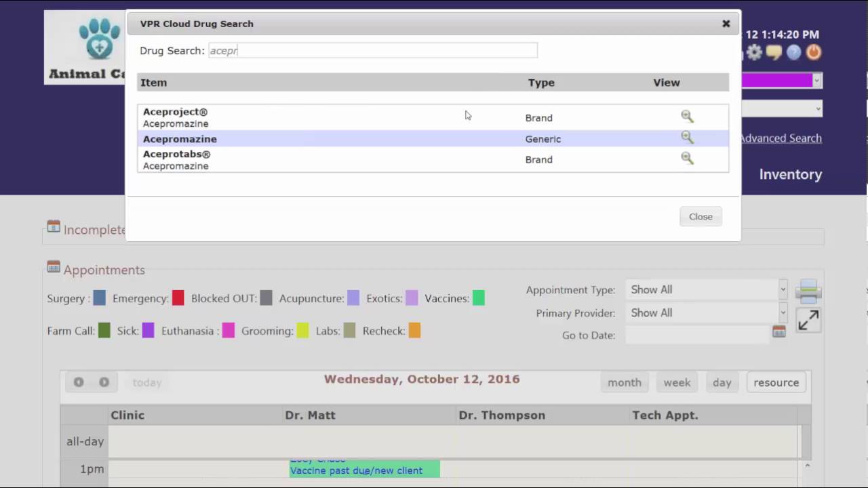Image resolution: width=868 pixels, height=488 pixels.
Task: Open the blue help question mark icon
Action: point(793,52)
